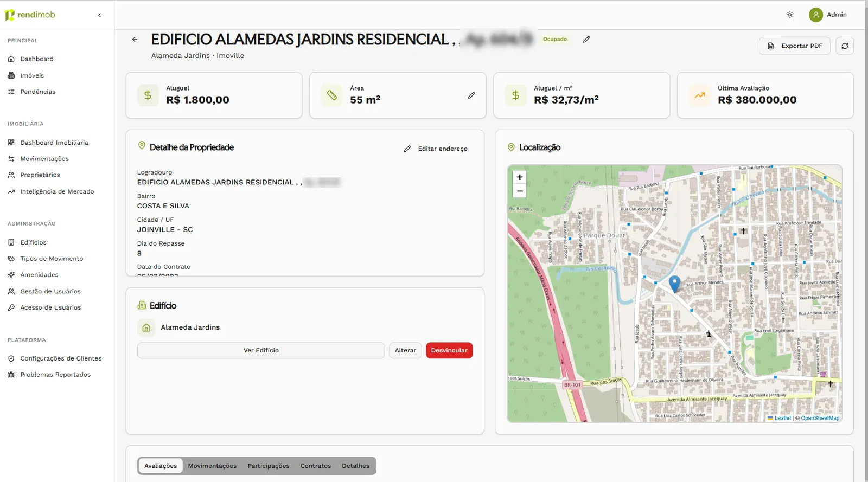Open the Admin user avatar
The height and width of the screenshot is (482, 868).
tap(816, 15)
